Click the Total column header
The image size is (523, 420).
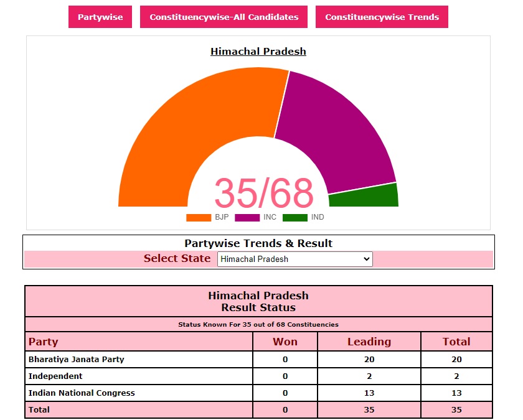click(x=456, y=342)
